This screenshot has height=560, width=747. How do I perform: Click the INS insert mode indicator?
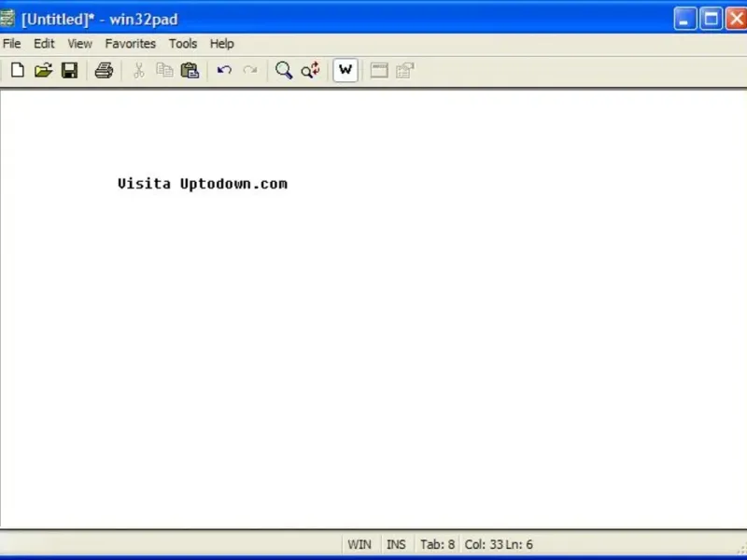coord(396,544)
